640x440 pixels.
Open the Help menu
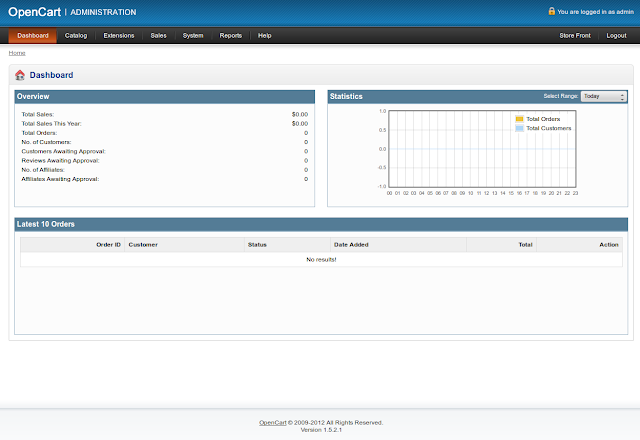coord(264,36)
